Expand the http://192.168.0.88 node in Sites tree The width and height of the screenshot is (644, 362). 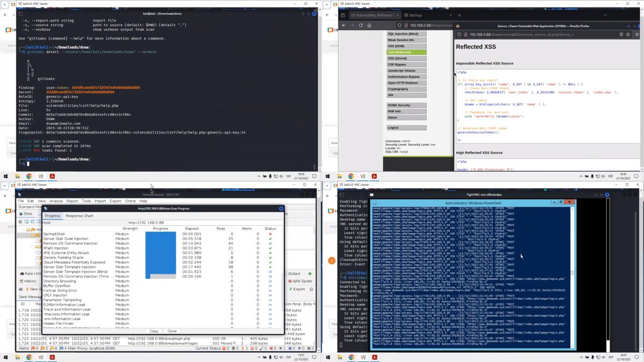pyautogui.click(x=24, y=230)
